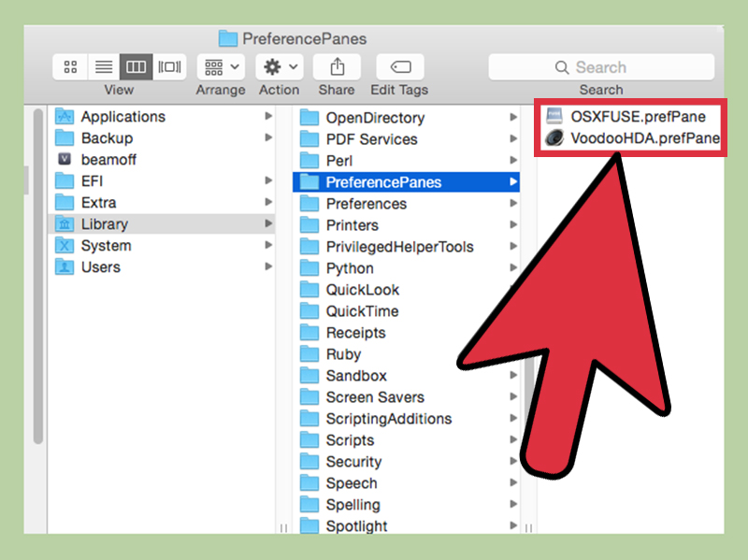The image size is (748, 560).
Task: Open the Preferences folder
Action: (x=407, y=203)
